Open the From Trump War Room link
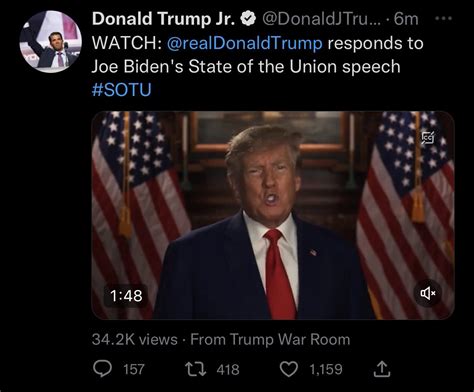This screenshot has width=474, height=392. pos(270,340)
